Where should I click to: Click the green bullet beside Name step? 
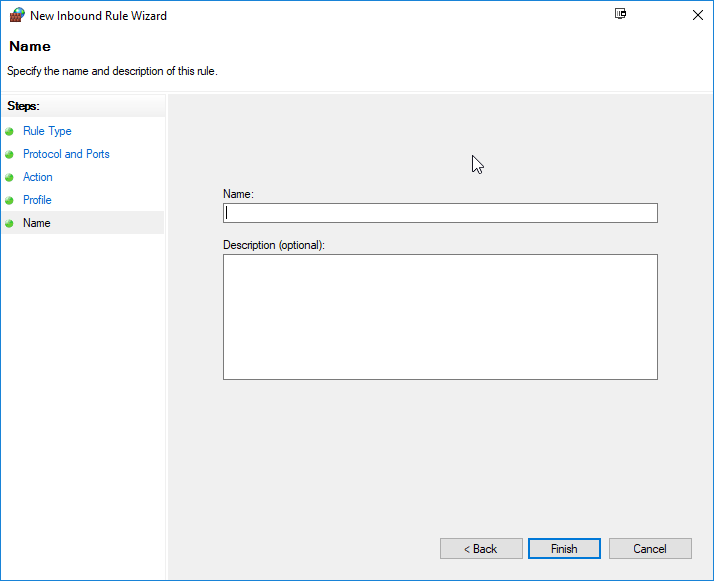(9, 224)
